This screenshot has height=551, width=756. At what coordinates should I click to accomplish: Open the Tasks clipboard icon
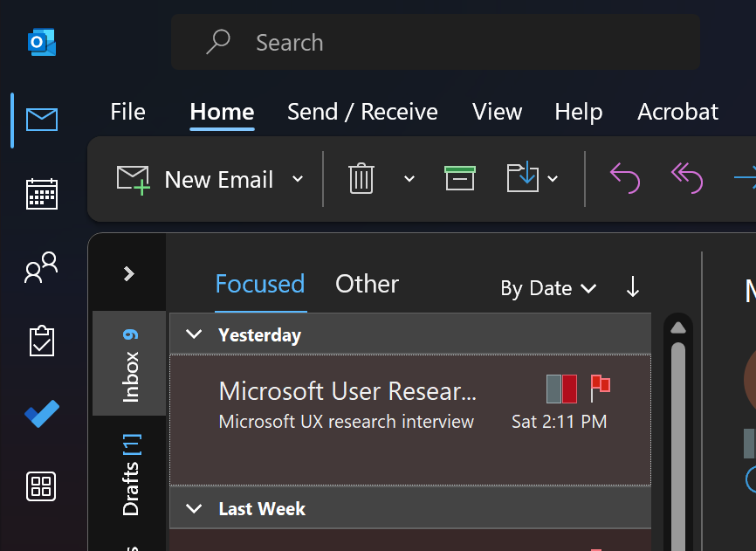41,341
